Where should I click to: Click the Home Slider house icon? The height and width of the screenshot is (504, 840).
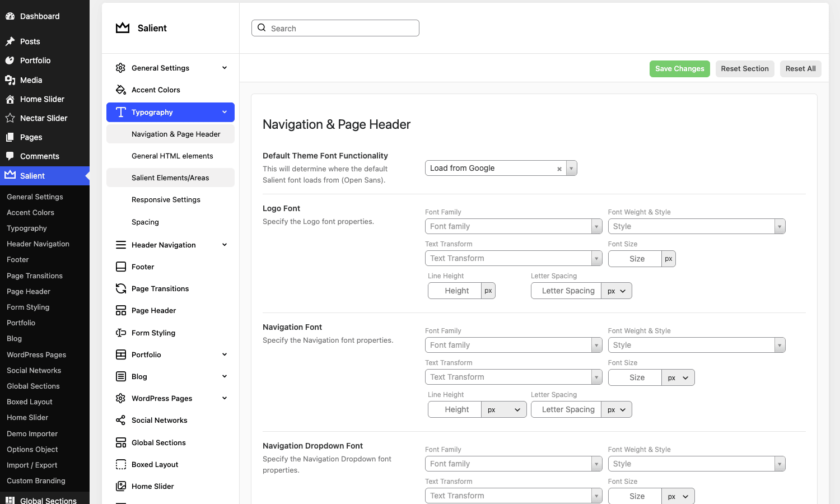[x=10, y=99]
